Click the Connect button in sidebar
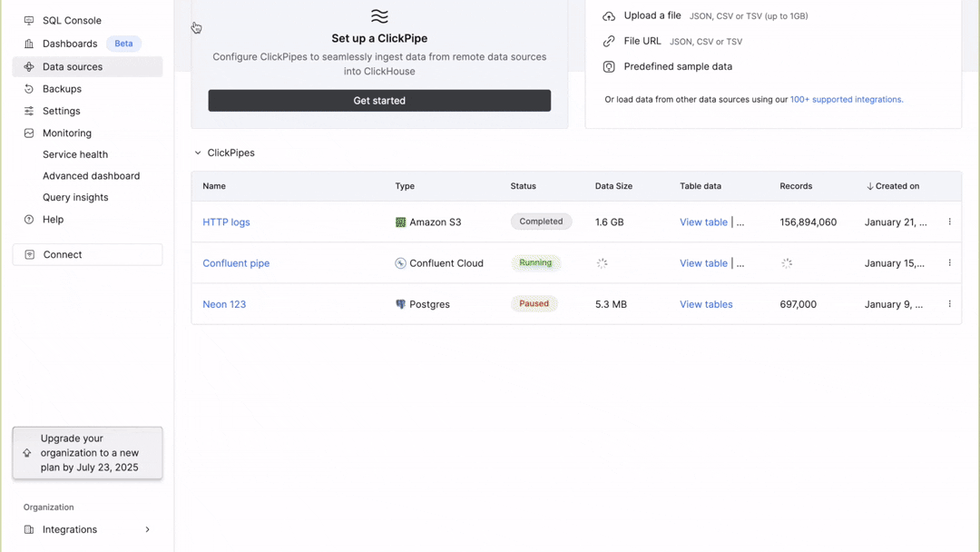Image resolution: width=980 pixels, height=552 pixels. [87, 255]
